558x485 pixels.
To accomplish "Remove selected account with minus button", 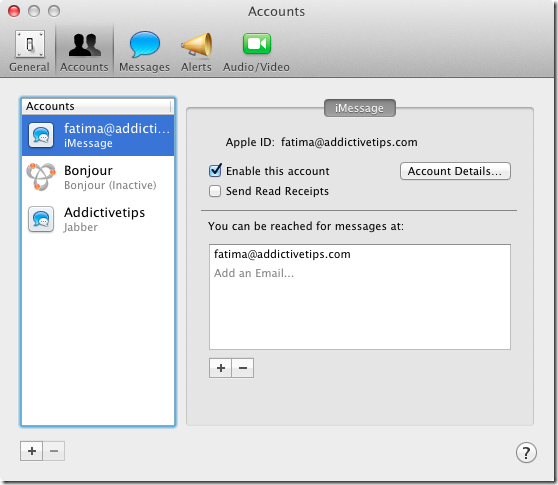I will (54, 451).
